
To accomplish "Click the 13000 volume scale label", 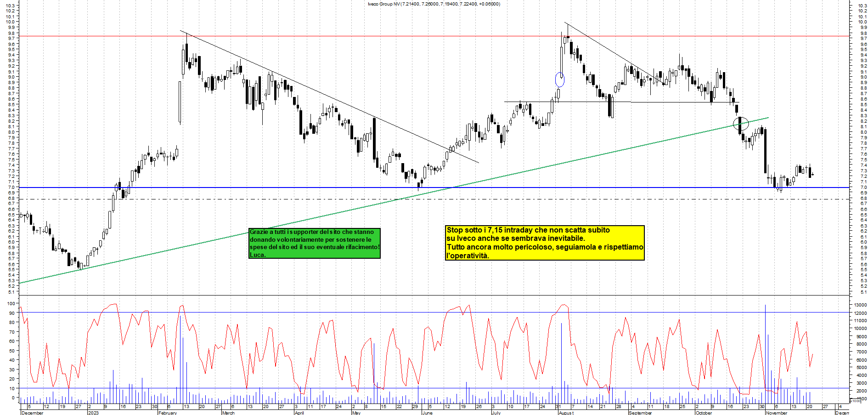I will [860, 305].
